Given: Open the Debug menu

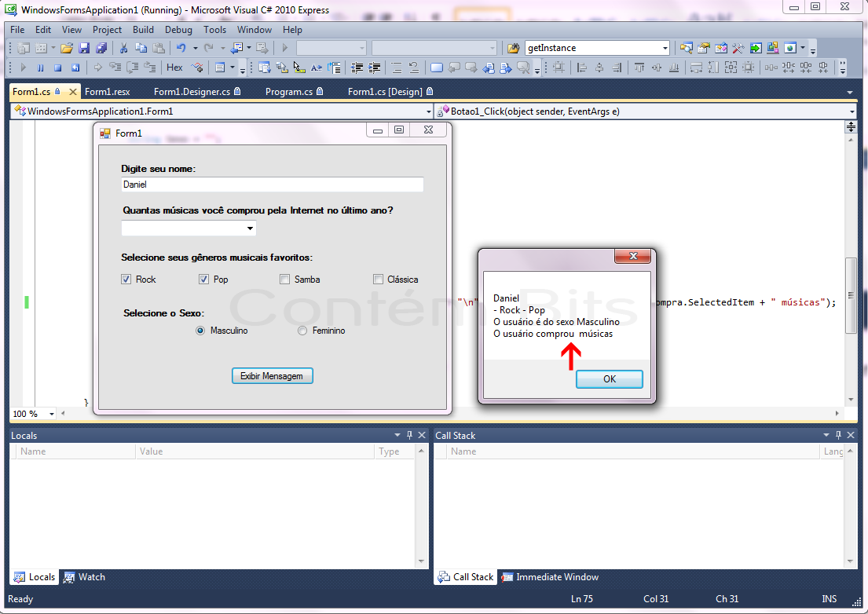Looking at the screenshot, I should [178, 30].
